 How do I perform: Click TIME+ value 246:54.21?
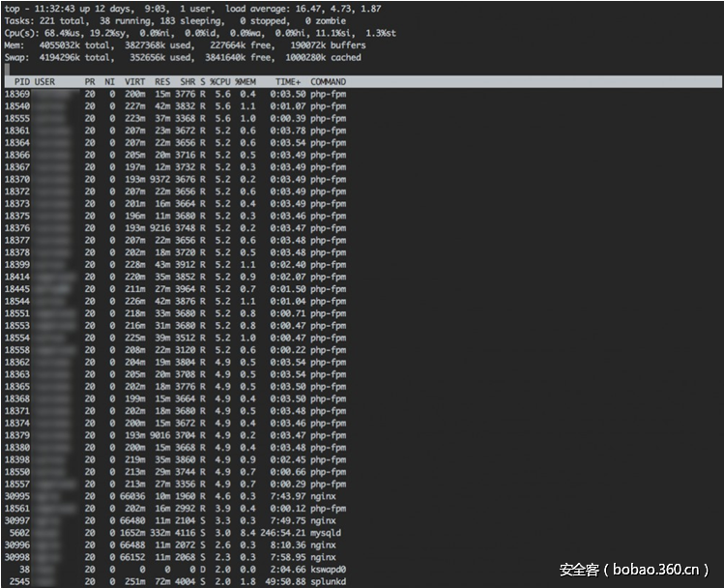[283, 533]
